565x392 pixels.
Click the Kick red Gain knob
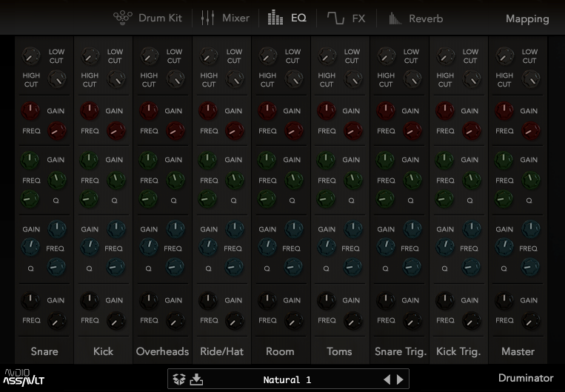point(90,110)
